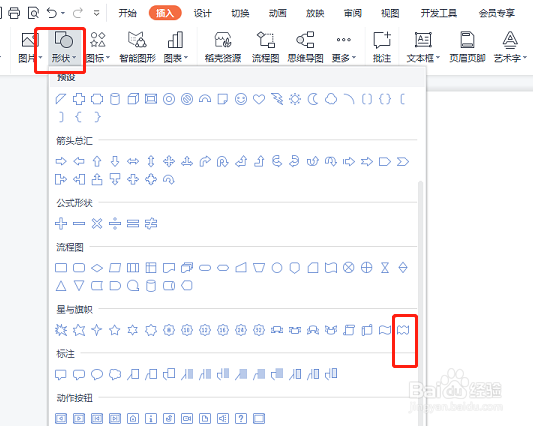The width and height of the screenshot is (533, 426).
Task: Select the information action button shape
Action: (151, 419)
